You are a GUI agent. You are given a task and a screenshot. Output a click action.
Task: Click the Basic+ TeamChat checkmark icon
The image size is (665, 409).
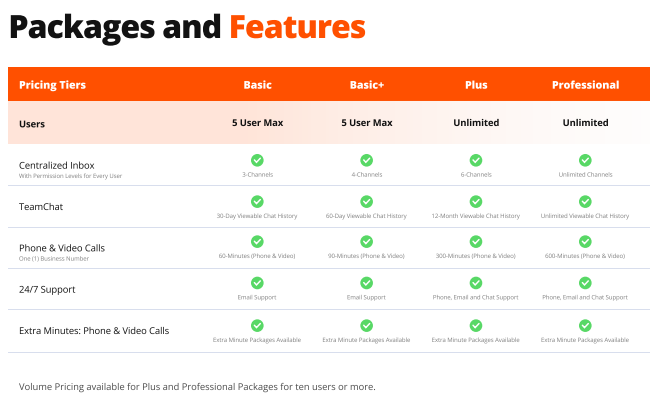pyautogui.click(x=366, y=202)
